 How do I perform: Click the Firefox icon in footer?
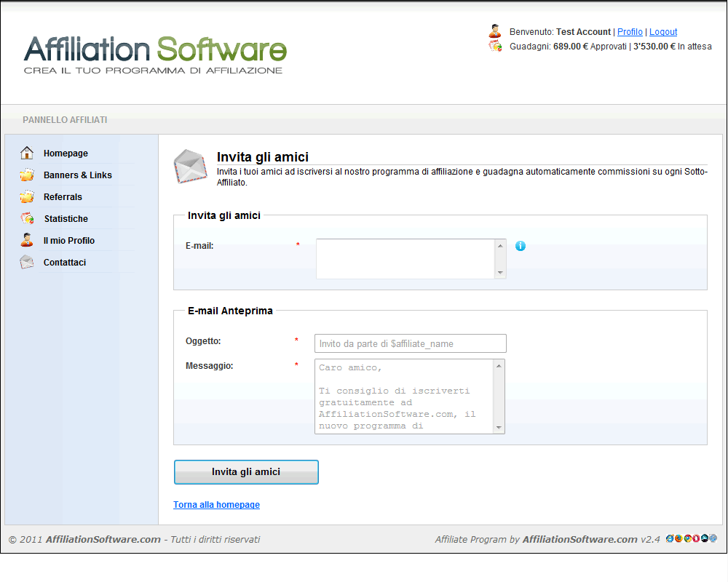click(678, 538)
